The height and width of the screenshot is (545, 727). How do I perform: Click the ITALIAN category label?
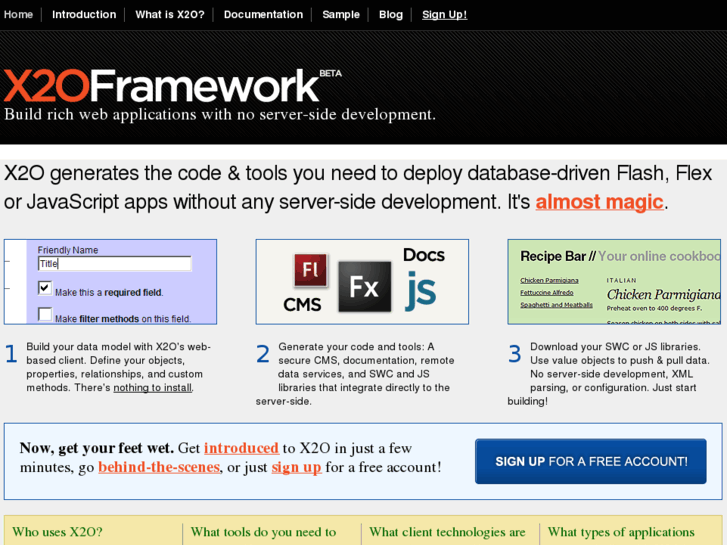click(x=621, y=280)
